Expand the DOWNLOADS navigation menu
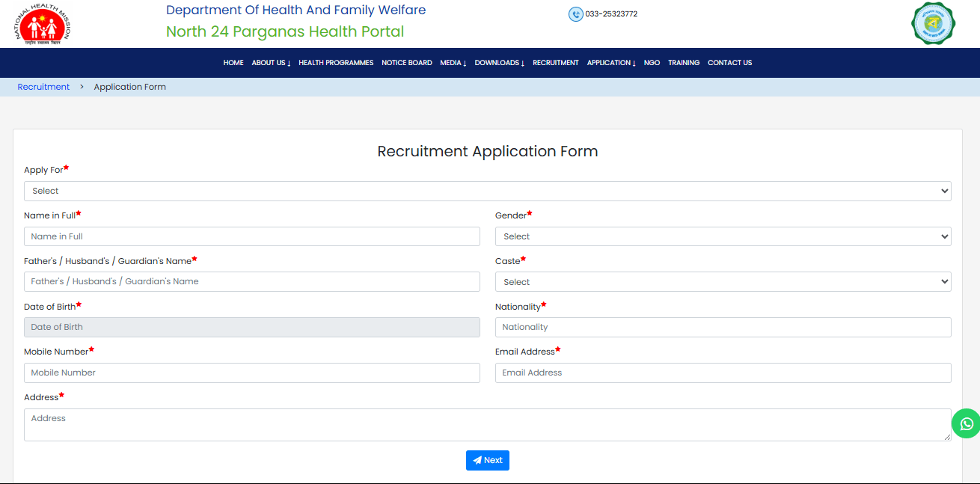 499,63
